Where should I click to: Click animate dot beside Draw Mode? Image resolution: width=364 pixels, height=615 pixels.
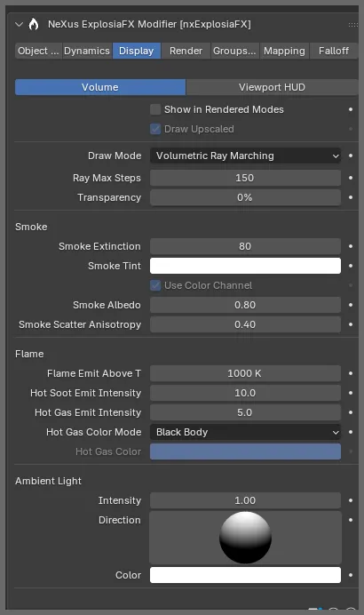pyautogui.click(x=351, y=156)
